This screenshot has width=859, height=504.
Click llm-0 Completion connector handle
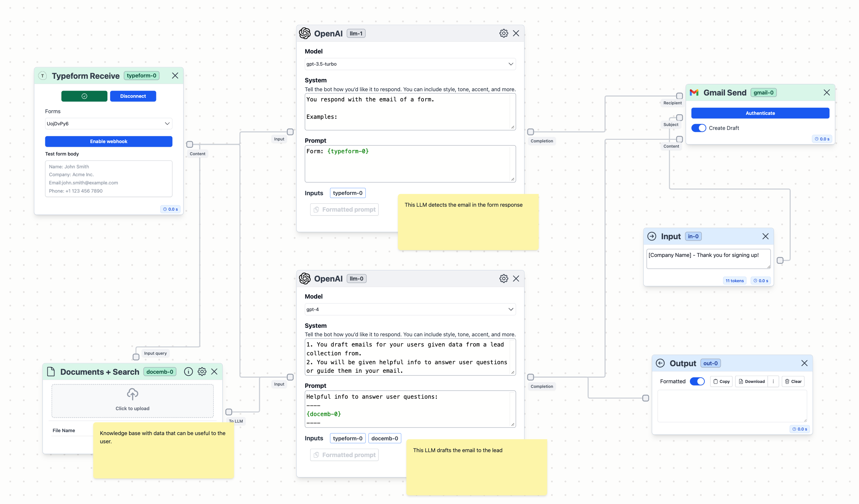[x=530, y=377]
